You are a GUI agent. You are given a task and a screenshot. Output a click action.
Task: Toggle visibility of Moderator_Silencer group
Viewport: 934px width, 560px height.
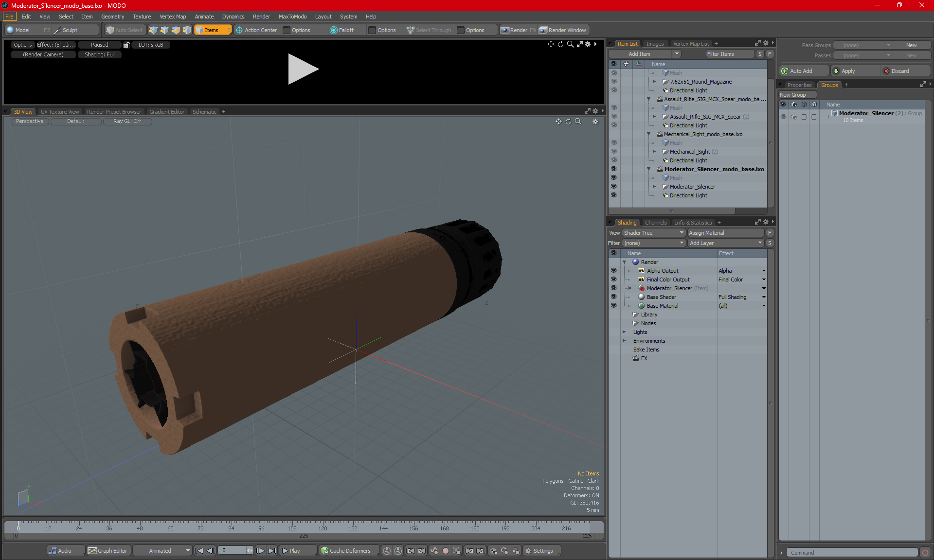point(783,117)
